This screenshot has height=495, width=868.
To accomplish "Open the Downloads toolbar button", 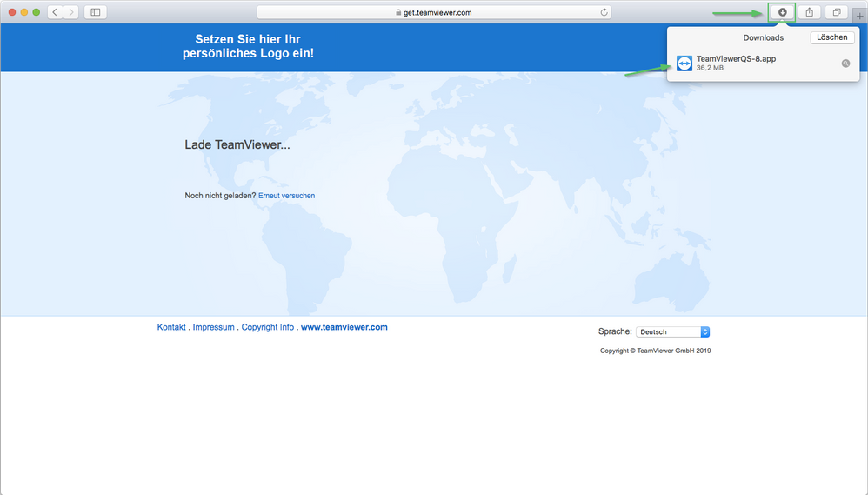I will 782,12.
